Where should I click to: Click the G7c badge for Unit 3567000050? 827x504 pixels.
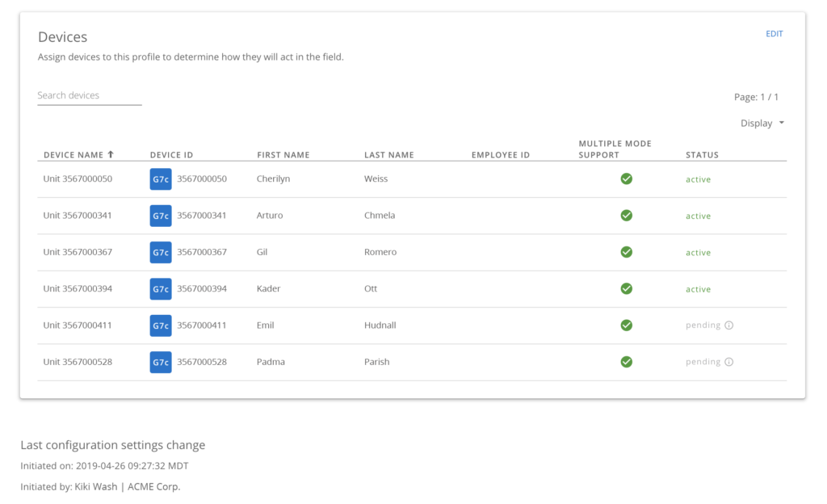160,178
